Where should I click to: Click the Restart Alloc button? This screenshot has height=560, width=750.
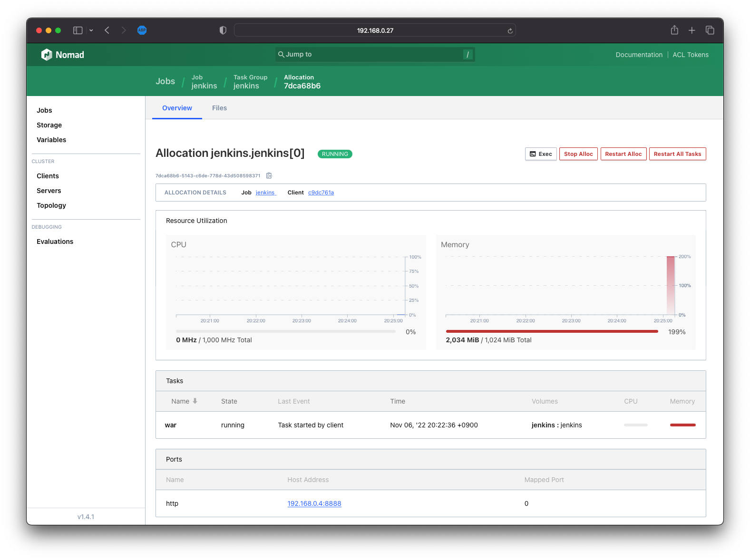coord(623,154)
